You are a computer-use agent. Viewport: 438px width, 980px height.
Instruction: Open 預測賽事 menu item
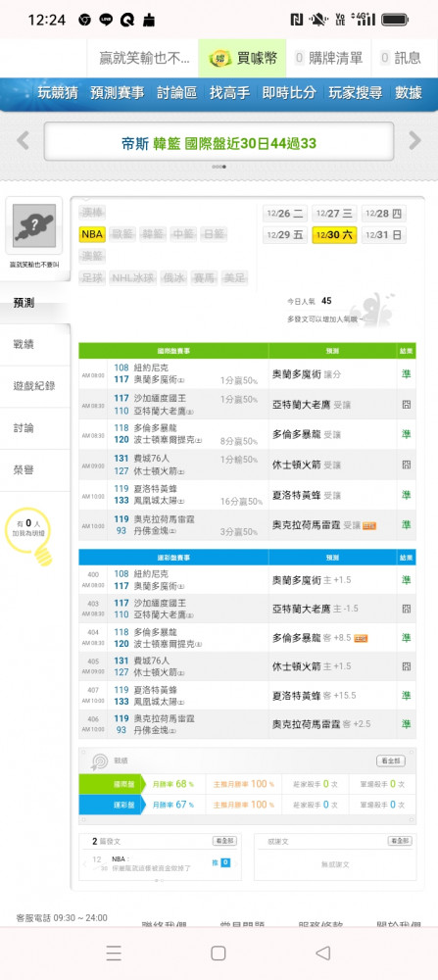click(117, 93)
